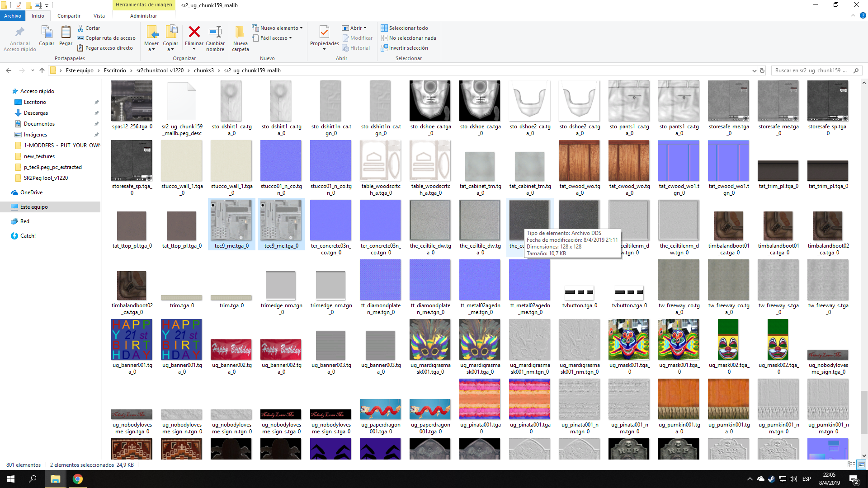868x488 pixels.
Task: Select the sr2_ug_chunk159_mallb.peg_desc file
Action: (x=182, y=101)
